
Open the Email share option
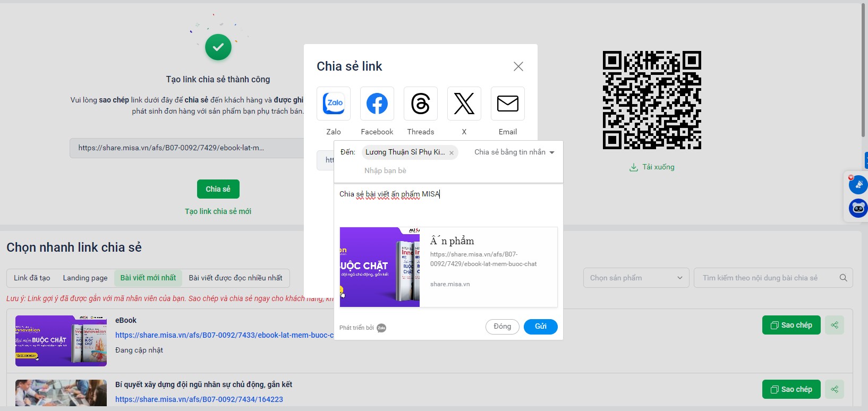[x=508, y=104]
